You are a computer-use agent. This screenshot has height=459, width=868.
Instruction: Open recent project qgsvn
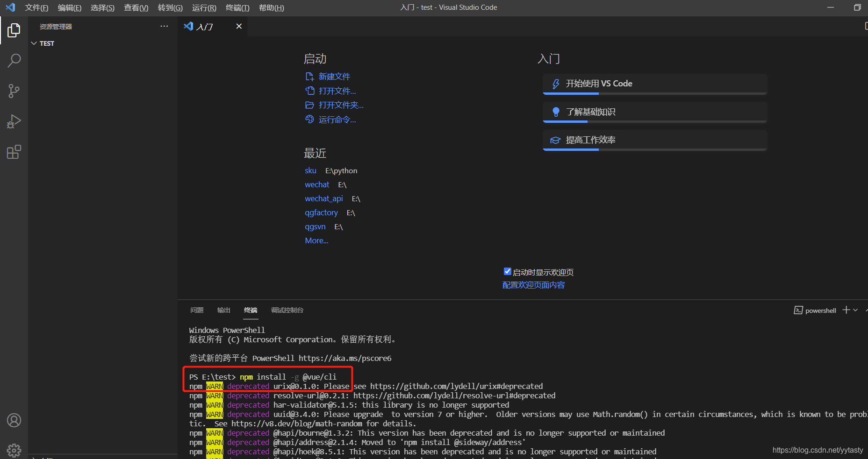tap(315, 226)
